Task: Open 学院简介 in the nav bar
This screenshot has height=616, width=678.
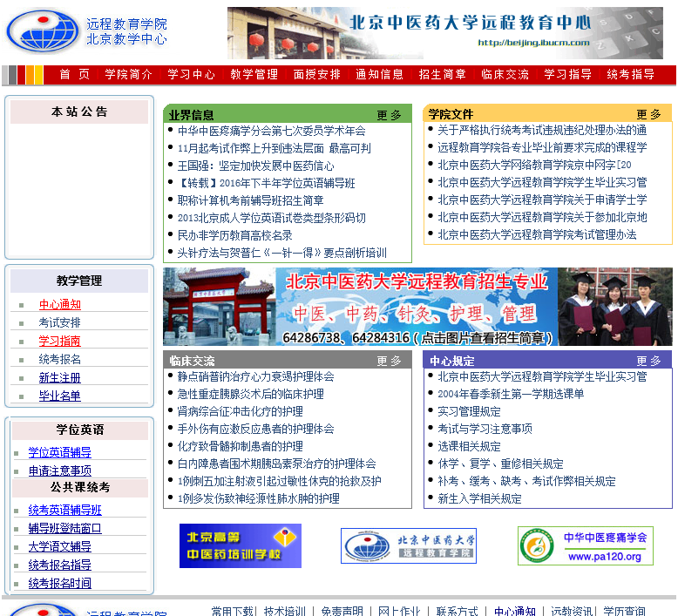Action: 128,74
